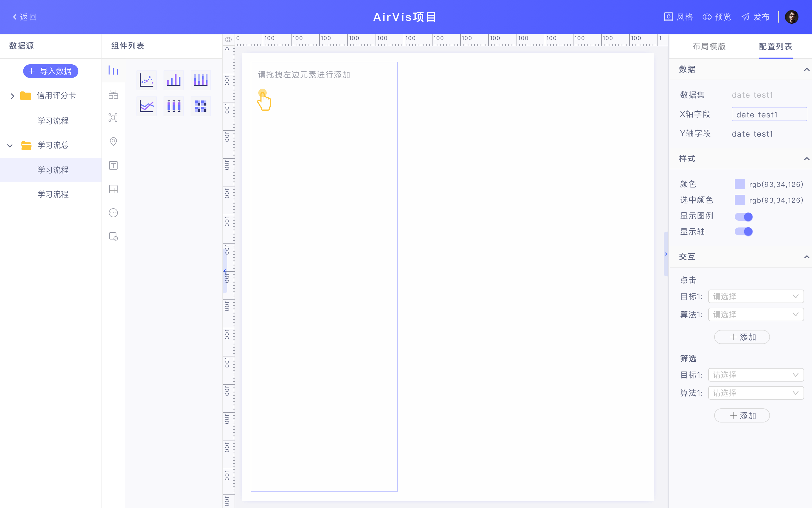Open the 预览 preview option
This screenshot has height=508, width=812.
717,17
